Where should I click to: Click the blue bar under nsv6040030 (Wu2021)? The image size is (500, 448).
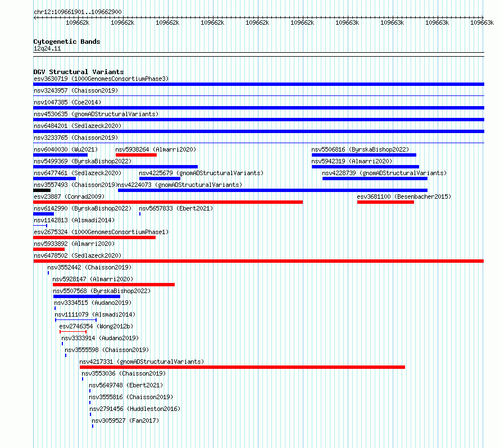(x=60, y=155)
